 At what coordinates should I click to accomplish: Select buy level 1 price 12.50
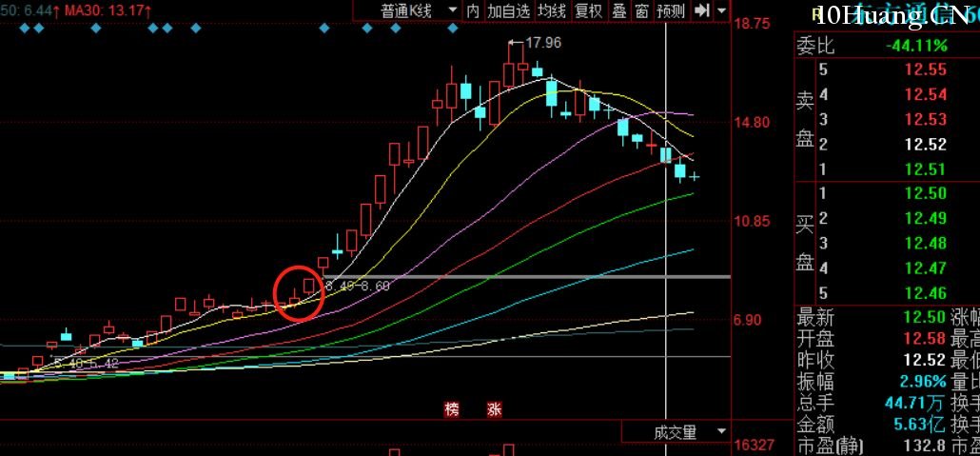tap(926, 193)
